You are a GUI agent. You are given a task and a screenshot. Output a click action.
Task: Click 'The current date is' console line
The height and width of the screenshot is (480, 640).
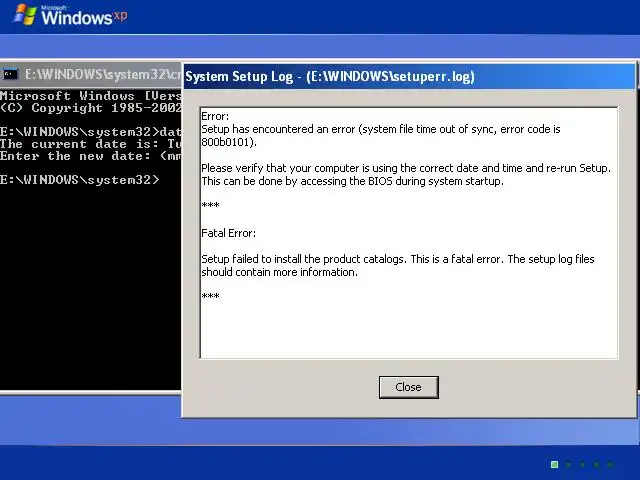[91, 144]
